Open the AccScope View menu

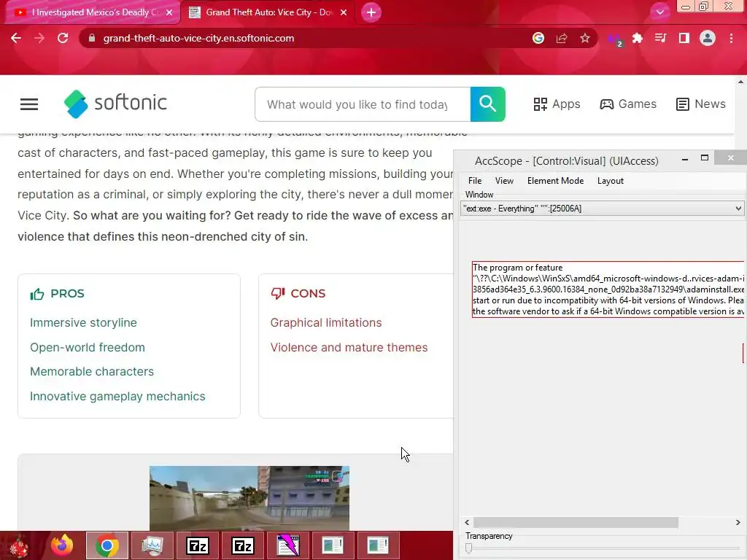504,181
